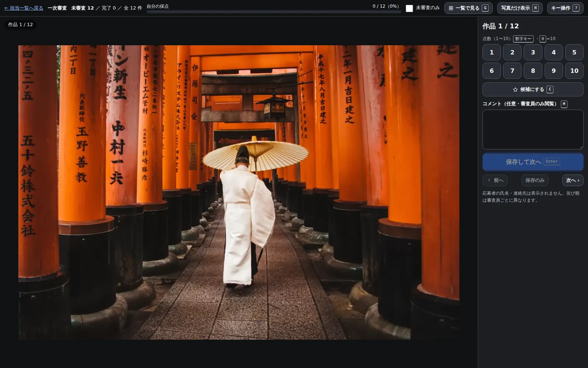
Task: Click the 自分の採点 progress bar
Action: coord(274,12)
